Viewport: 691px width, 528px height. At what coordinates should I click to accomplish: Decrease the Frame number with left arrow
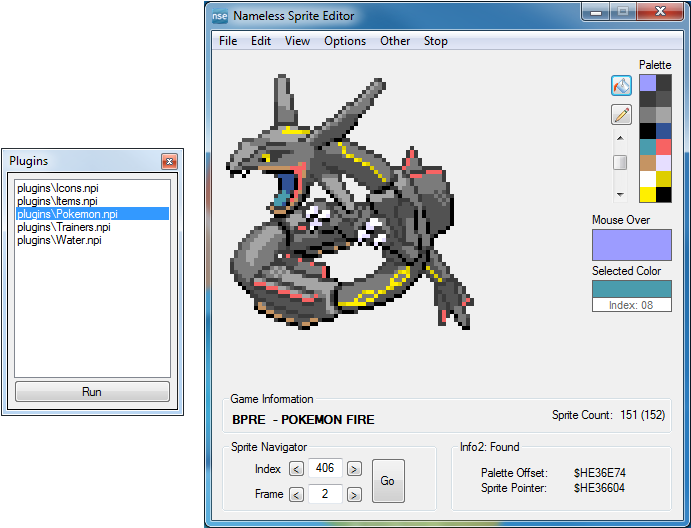pos(296,495)
